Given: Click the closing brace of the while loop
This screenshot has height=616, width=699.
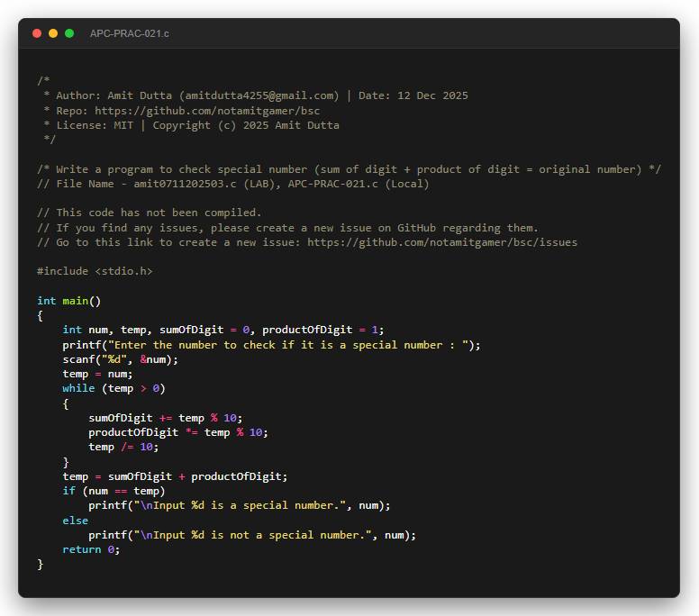Looking at the screenshot, I should click(x=66, y=462).
